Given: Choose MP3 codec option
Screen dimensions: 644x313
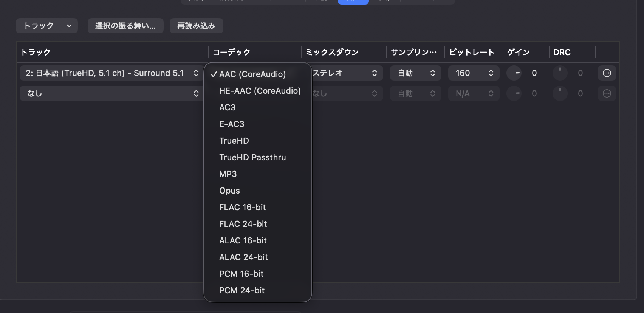Looking at the screenshot, I should (x=228, y=174).
